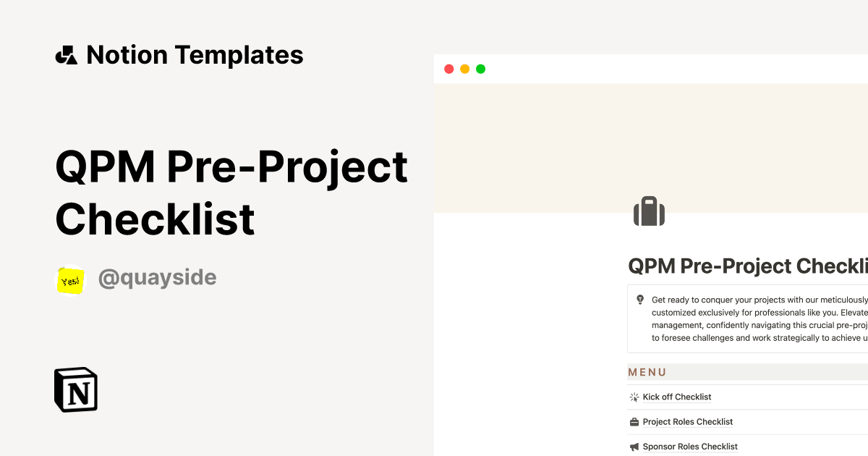Click the lightbulb icon in the callout box
The image size is (868, 456).
tap(639, 300)
